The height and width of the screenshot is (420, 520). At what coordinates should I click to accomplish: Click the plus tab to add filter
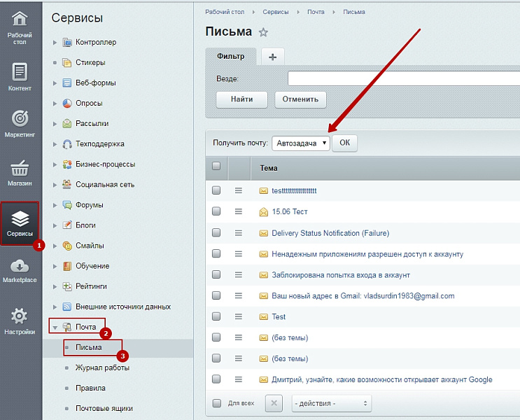272,57
